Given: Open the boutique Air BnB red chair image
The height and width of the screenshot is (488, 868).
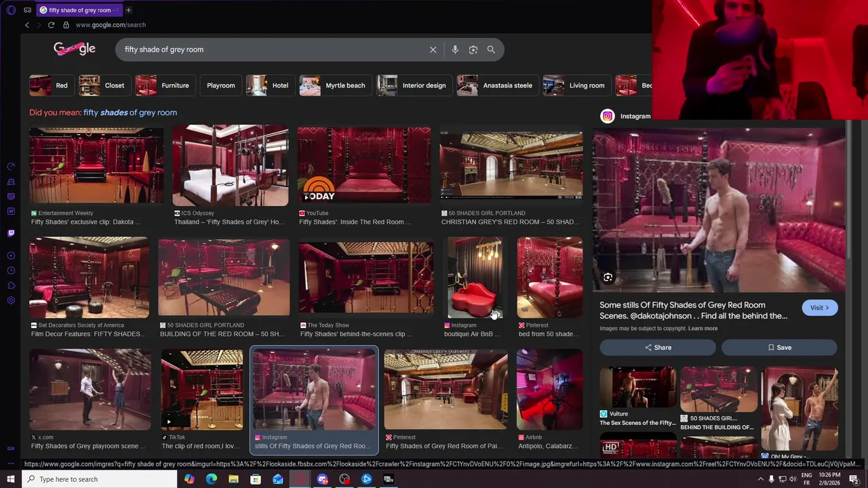Looking at the screenshot, I should (475, 277).
